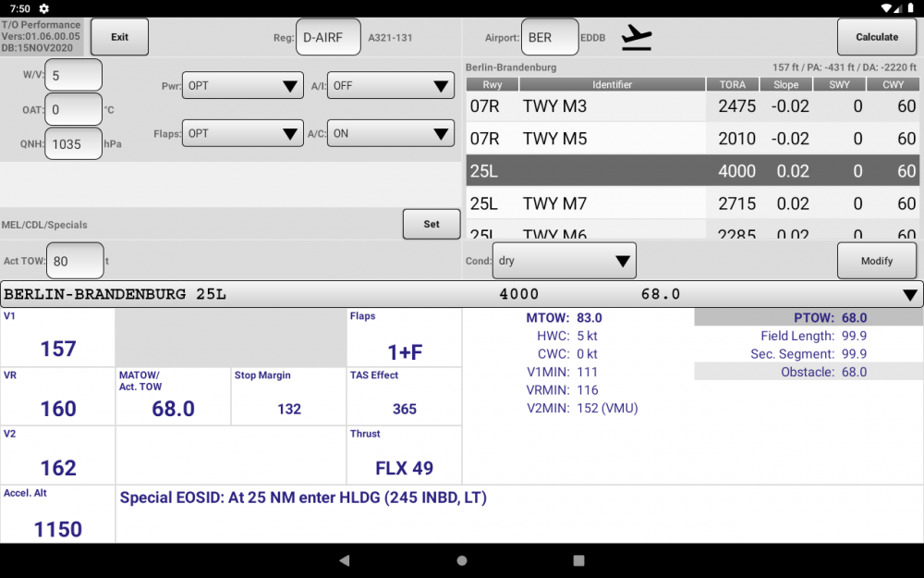Click the Thrust value FLX 49
This screenshot has height=578, width=924.
pos(405,468)
